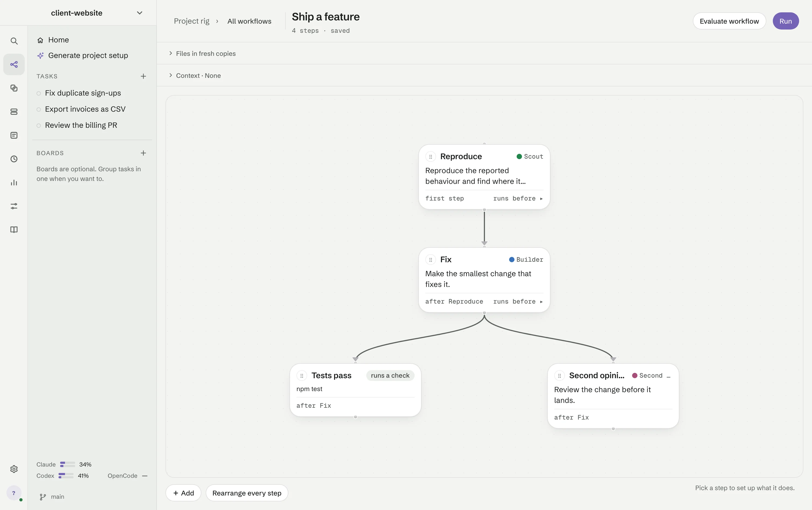Click the OpenCode usage indicator

128,476
